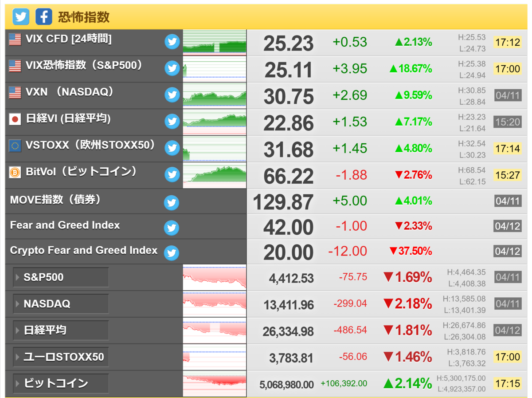The width and height of the screenshot is (532, 398).
Task: Expand the ユーロSTOXX50 row
Action: click(x=61, y=357)
